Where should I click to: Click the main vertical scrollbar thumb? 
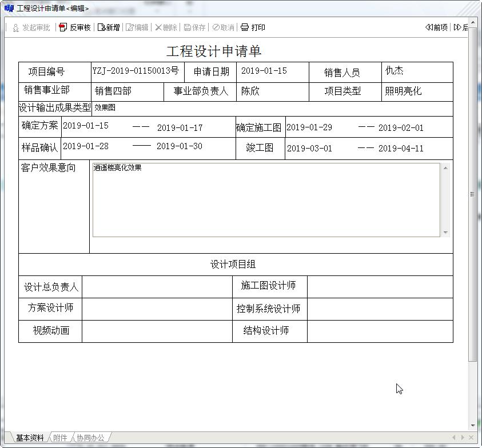click(472, 194)
